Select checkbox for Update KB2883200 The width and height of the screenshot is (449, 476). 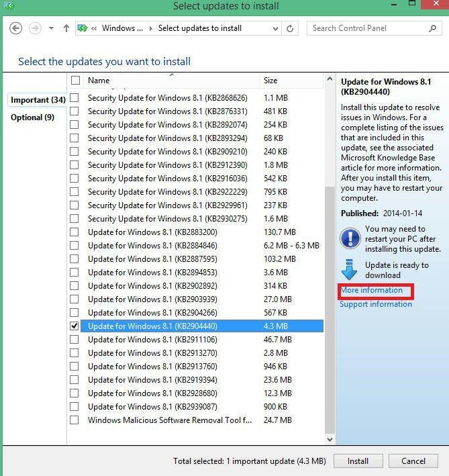pyautogui.click(x=74, y=232)
